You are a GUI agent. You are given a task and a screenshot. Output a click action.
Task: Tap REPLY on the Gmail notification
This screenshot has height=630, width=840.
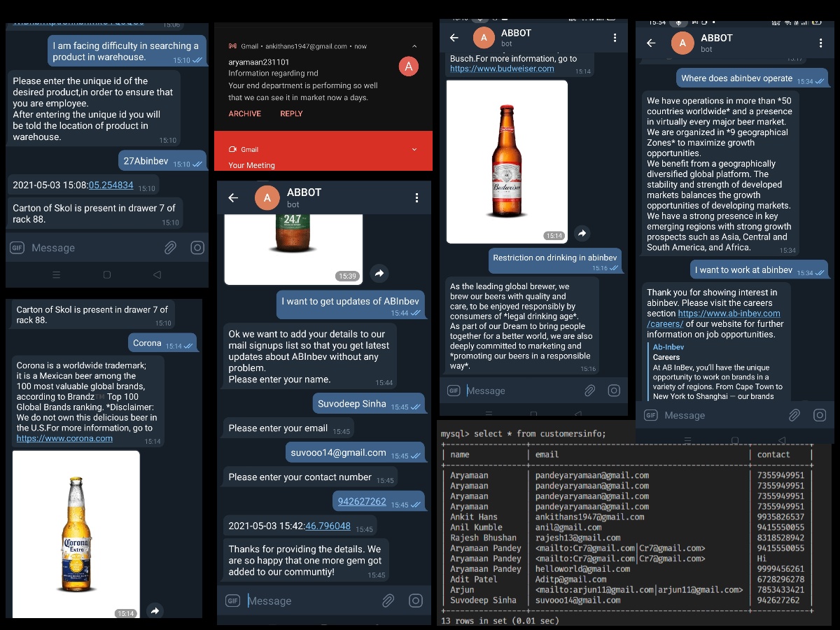[291, 113]
